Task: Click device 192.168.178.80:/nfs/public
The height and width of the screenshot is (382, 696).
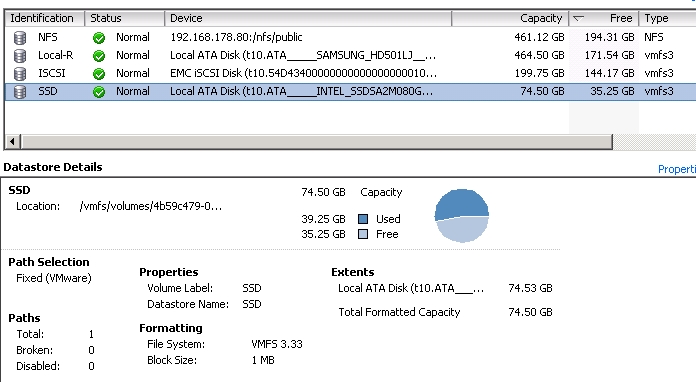Action: 236,37
